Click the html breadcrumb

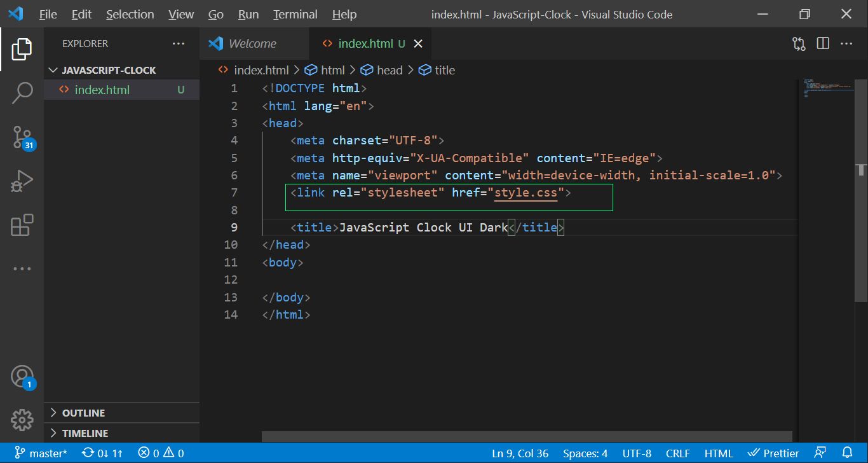point(325,70)
